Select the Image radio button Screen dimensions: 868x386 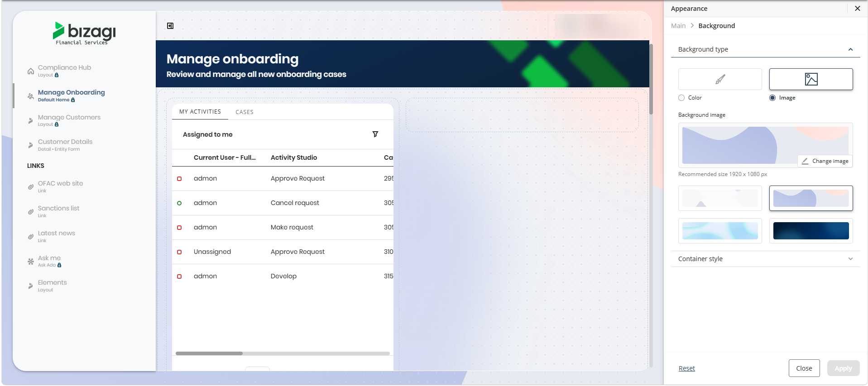772,98
